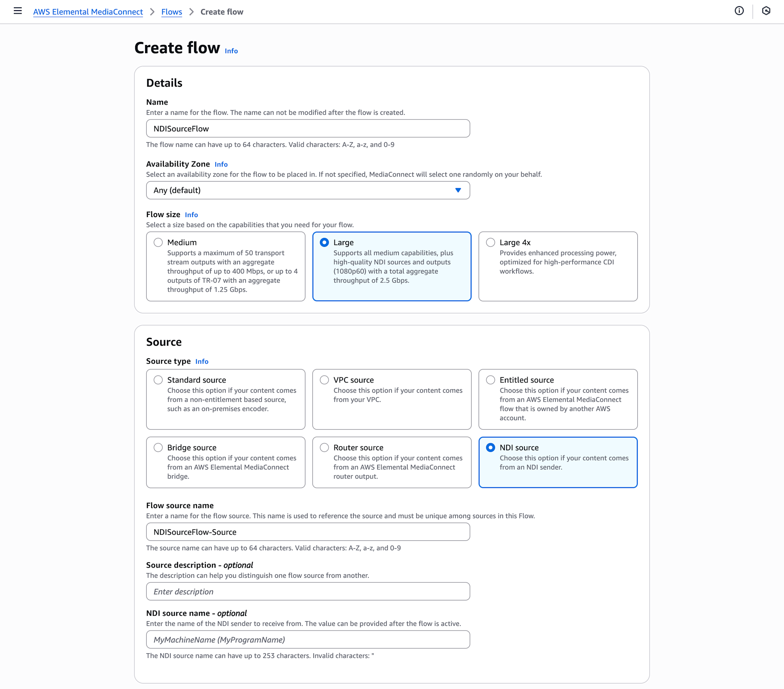
Task: Choose VPC source option
Action: tap(325, 380)
